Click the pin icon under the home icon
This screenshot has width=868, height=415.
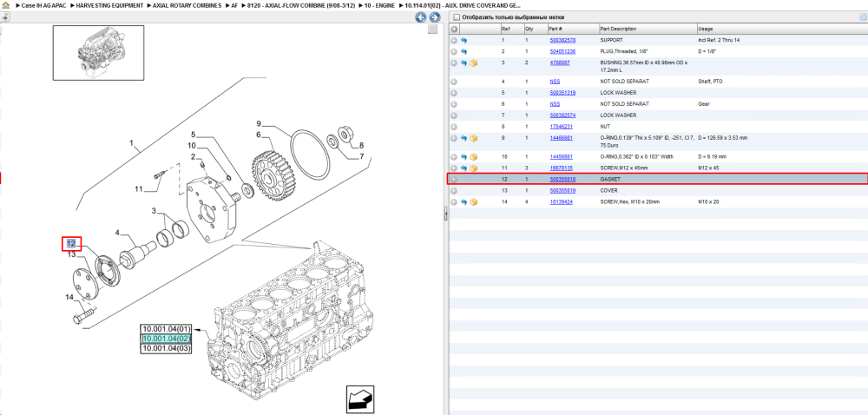[5, 17]
